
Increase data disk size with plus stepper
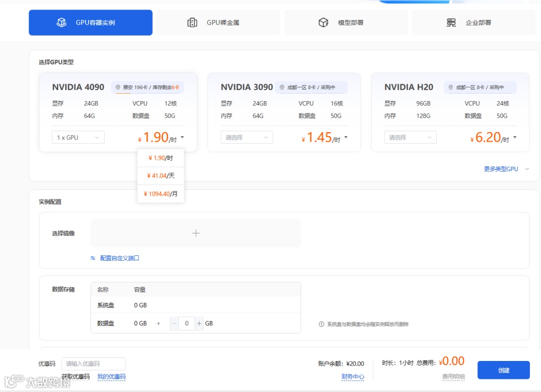[x=199, y=323]
